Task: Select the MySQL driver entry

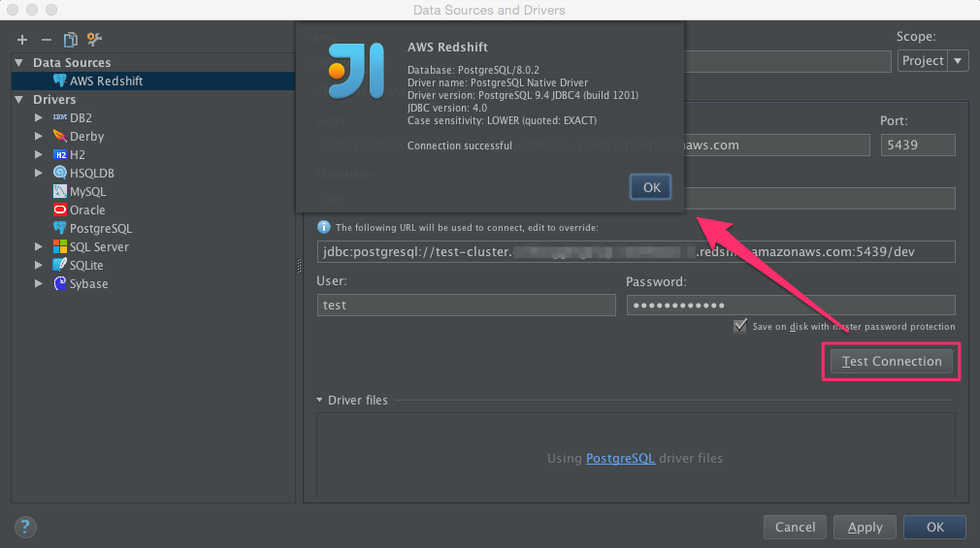Action: 87,191
